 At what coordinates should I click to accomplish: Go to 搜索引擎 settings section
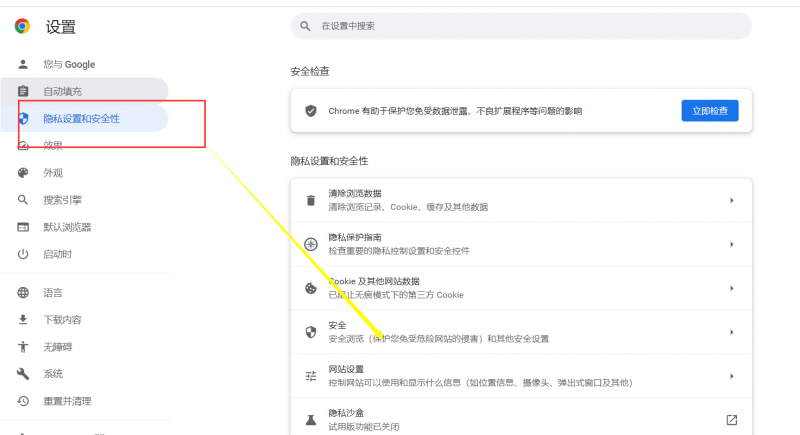(62, 200)
